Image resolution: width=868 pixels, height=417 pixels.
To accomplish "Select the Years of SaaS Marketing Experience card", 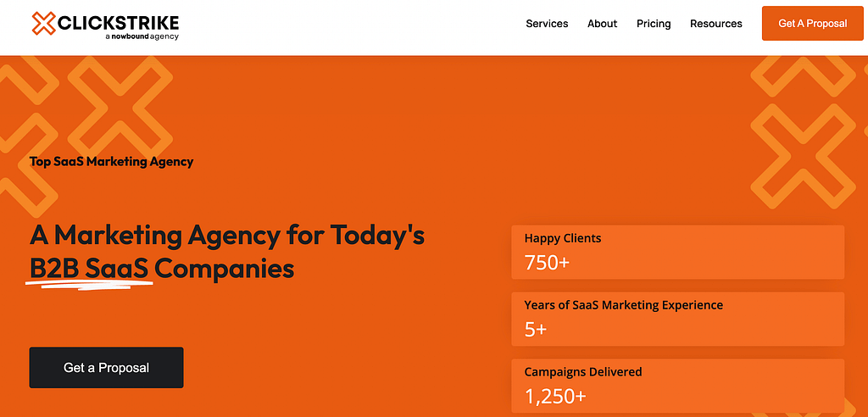I will click(677, 319).
